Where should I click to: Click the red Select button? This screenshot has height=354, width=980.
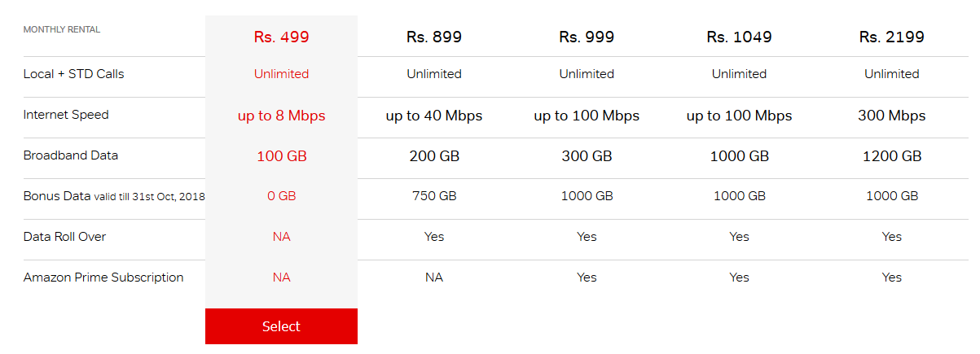click(x=281, y=326)
